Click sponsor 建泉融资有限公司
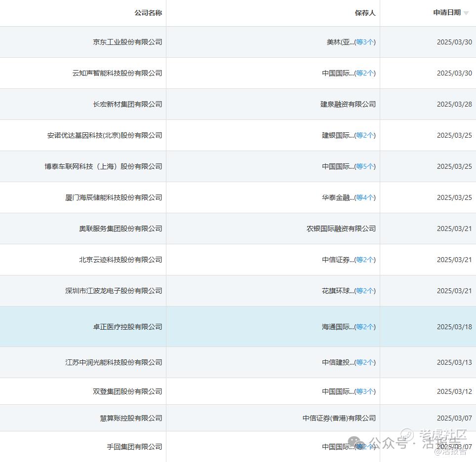476x462 pixels. pyautogui.click(x=348, y=104)
